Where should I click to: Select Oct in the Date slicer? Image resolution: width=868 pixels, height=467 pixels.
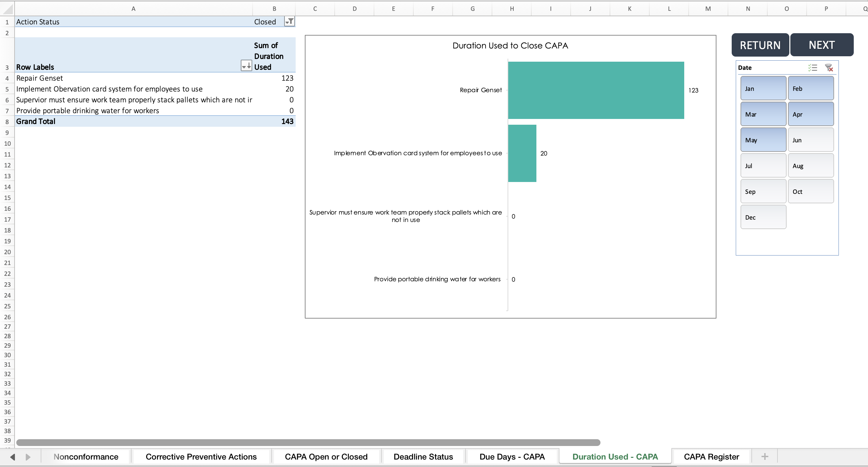811,191
